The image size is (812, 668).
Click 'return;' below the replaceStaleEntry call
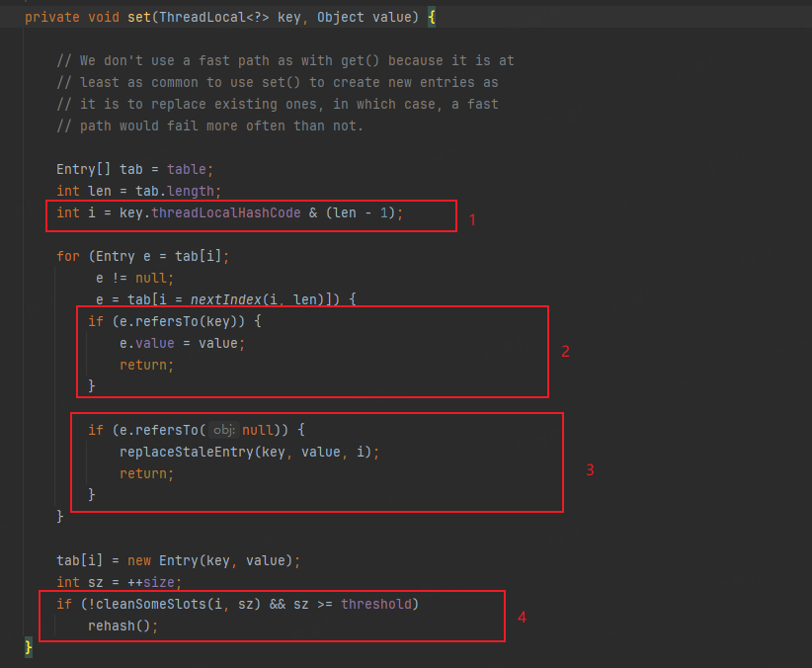click(146, 473)
